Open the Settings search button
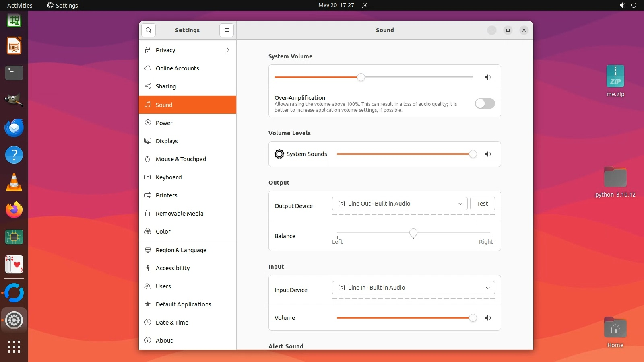 click(149, 30)
